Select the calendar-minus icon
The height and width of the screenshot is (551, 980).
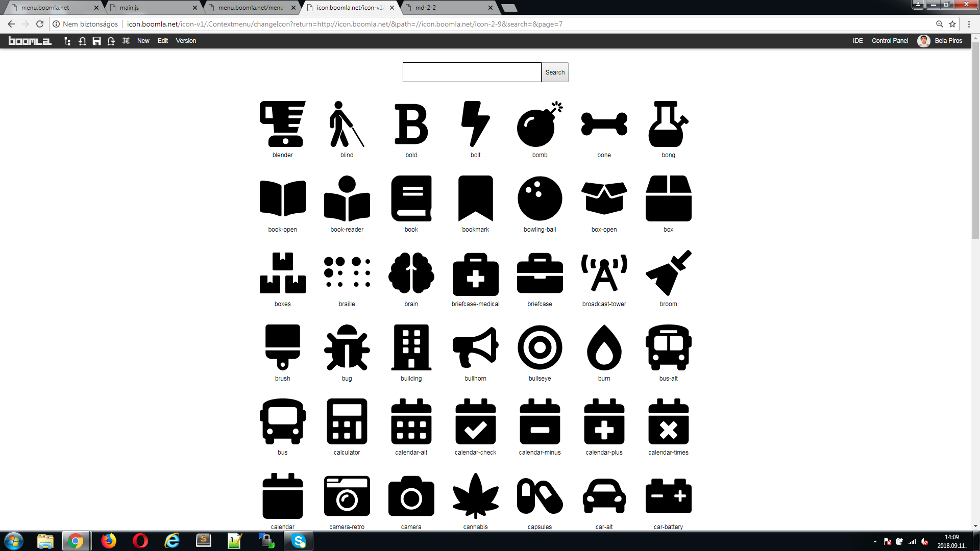tap(540, 421)
